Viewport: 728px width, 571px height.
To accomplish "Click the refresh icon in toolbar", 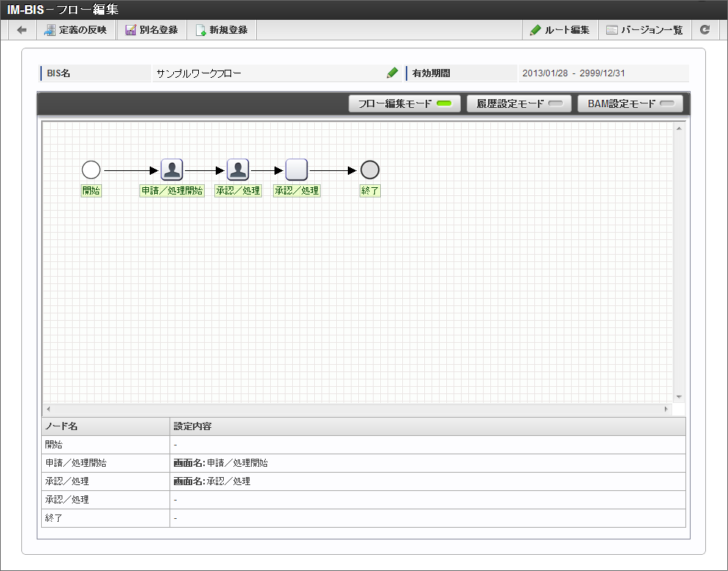I will tap(705, 30).
